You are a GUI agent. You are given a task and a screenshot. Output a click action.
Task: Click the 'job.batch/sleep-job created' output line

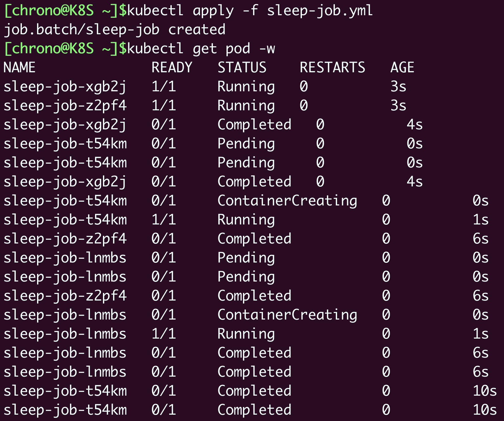click(x=114, y=30)
